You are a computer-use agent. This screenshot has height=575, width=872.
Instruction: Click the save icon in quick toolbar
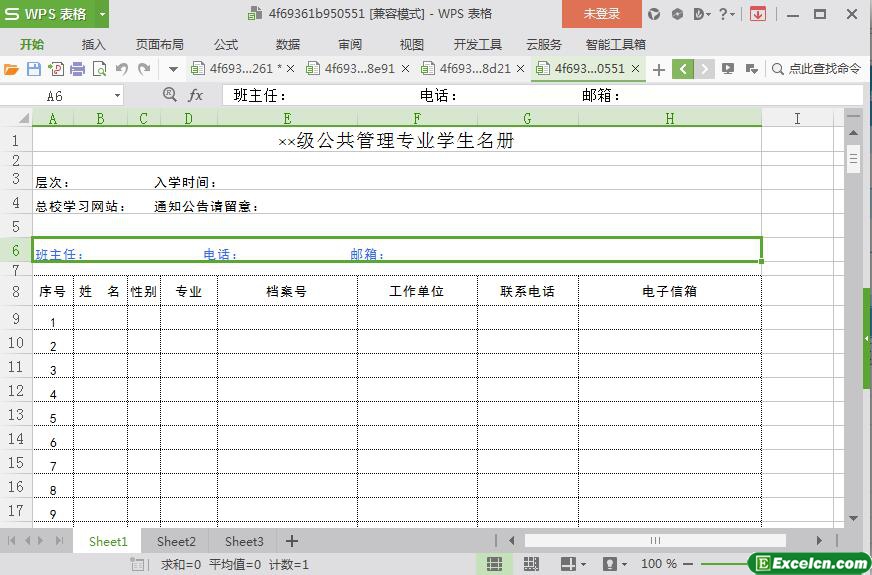[33, 69]
